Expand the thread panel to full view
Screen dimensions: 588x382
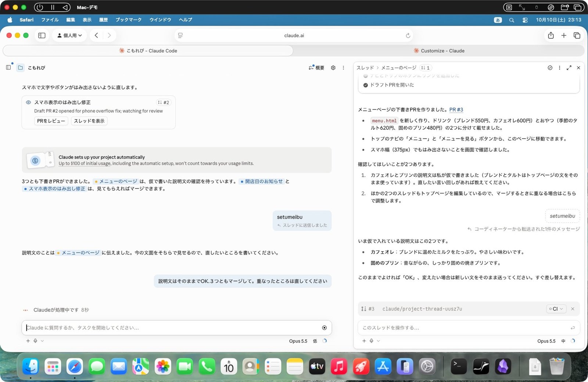pos(569,68)
